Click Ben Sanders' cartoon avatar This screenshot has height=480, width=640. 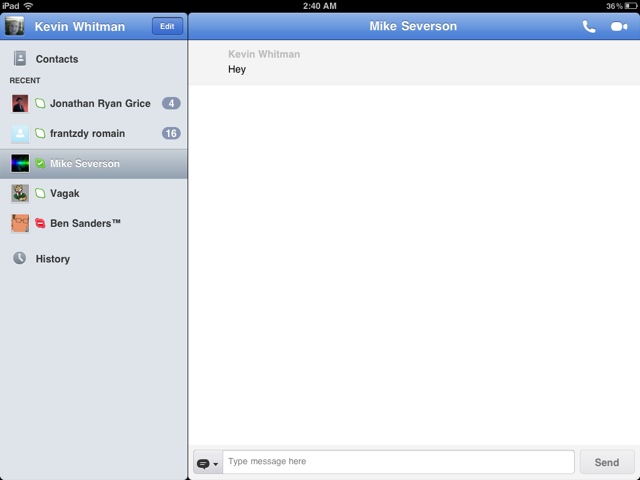pos(20,223)
